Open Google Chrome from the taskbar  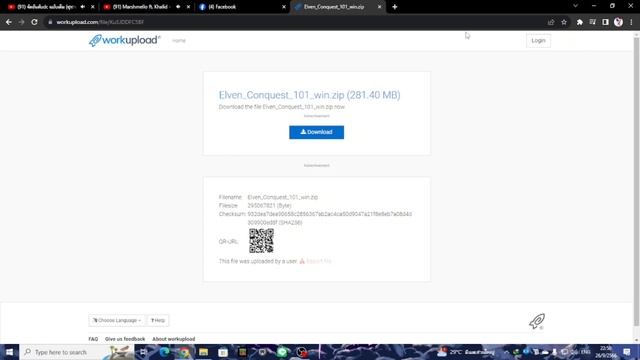(184, 352)
